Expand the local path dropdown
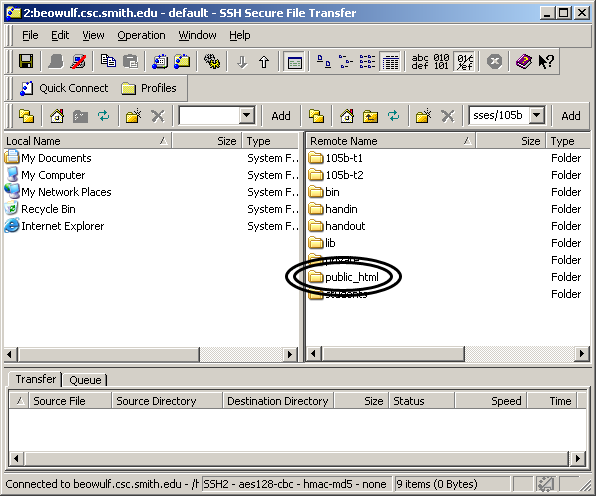 (247, 116)
